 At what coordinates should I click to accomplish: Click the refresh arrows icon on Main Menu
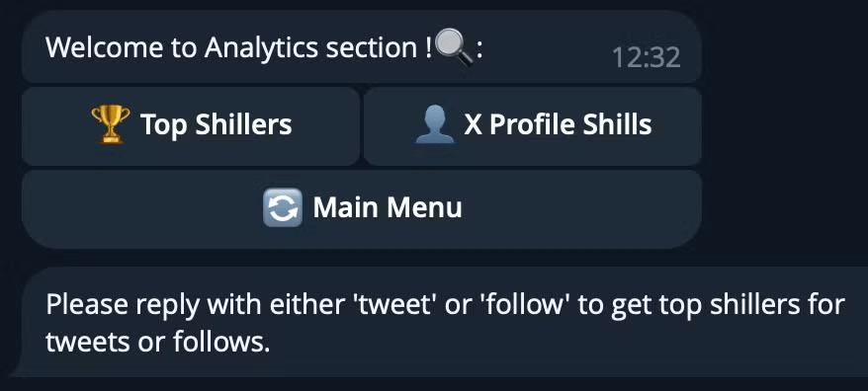coord(283,207)
